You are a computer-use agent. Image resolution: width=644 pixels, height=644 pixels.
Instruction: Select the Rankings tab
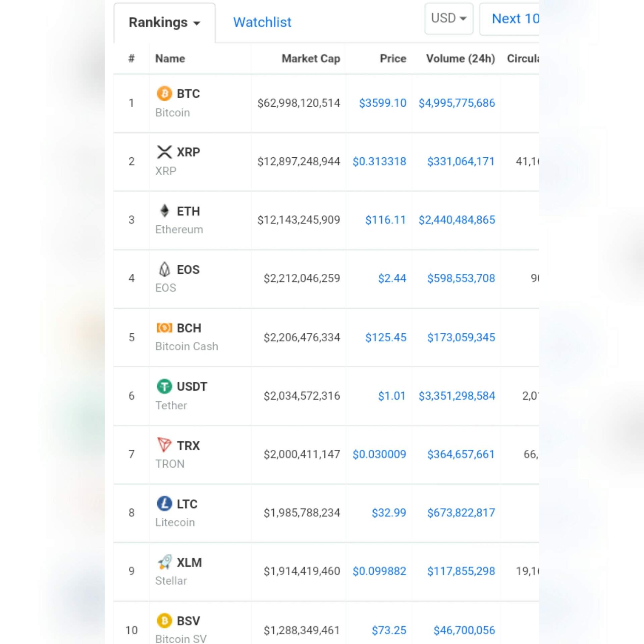[x=158, y=22]
